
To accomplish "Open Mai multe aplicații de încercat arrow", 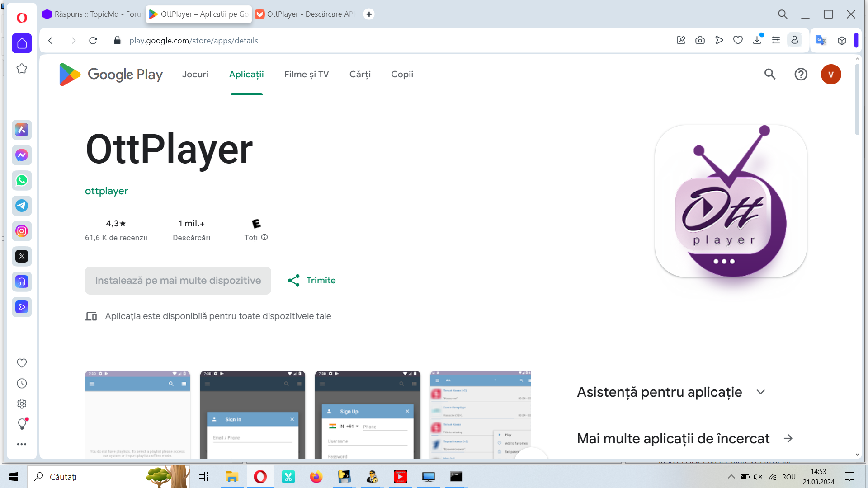I will point(788,438).
